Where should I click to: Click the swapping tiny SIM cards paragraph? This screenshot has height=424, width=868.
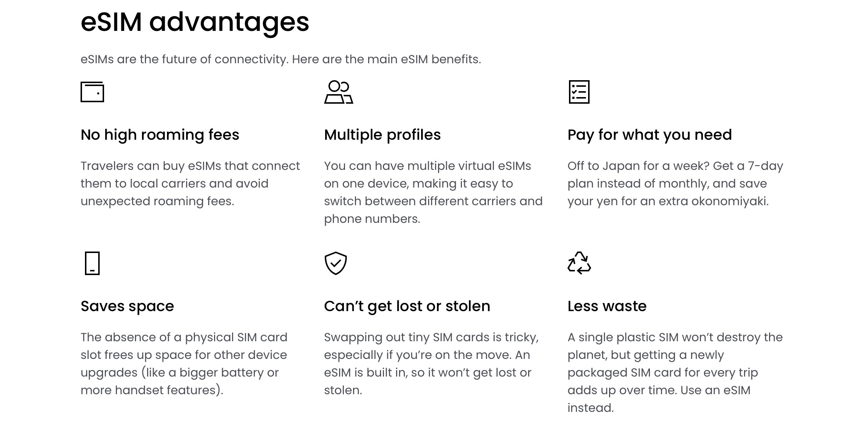(431, 364)
